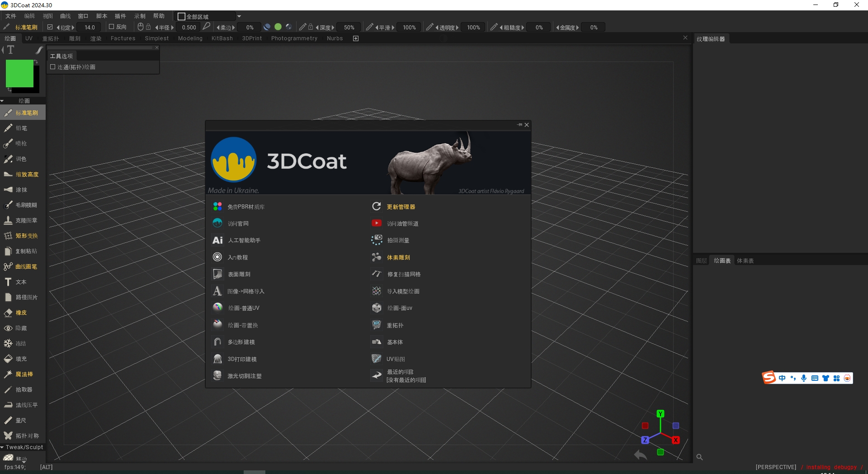Open the 全部区域 dropdown
The height and width of the screenshot is (474, 868).
pos(239,16)
